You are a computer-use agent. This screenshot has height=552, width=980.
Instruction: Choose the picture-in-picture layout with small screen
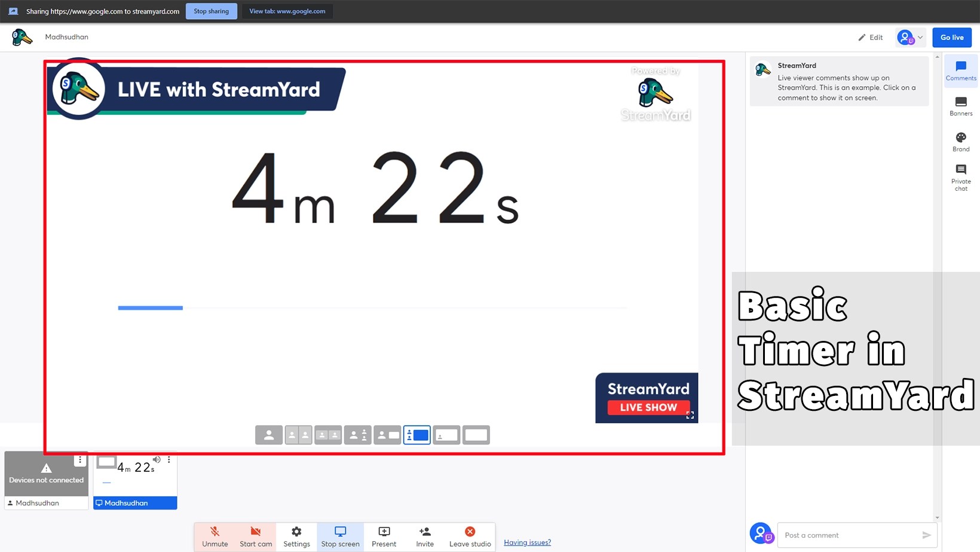coord(387,435)
